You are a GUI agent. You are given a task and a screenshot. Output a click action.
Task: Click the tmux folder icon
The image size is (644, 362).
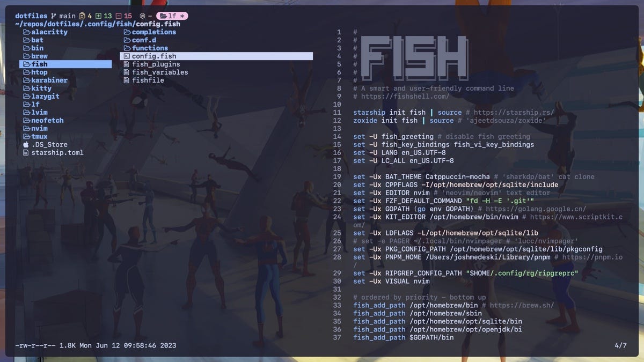click(x=26, y=137)
